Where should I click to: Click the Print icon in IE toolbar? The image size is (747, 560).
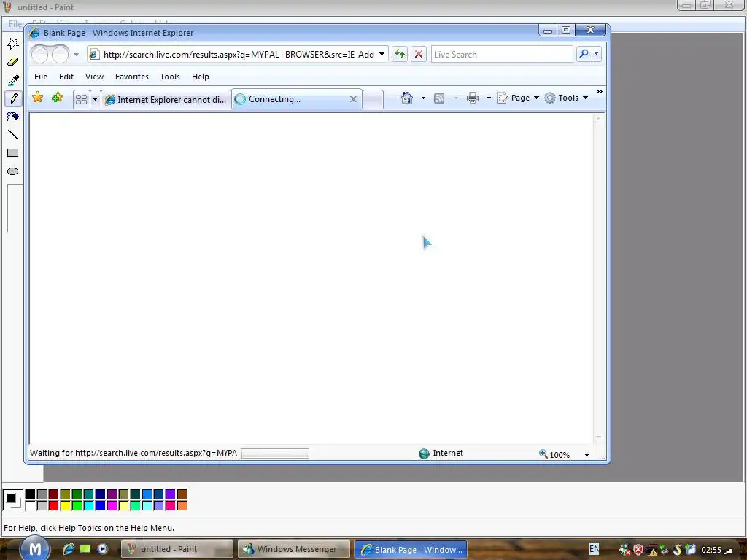click(x=473, y=98)
